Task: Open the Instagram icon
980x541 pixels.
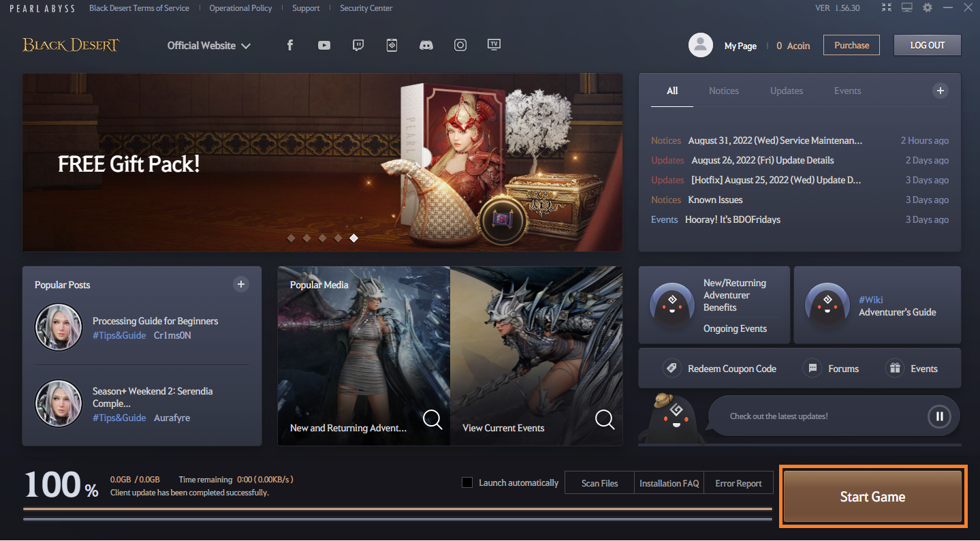Action: tap(460, 46)
